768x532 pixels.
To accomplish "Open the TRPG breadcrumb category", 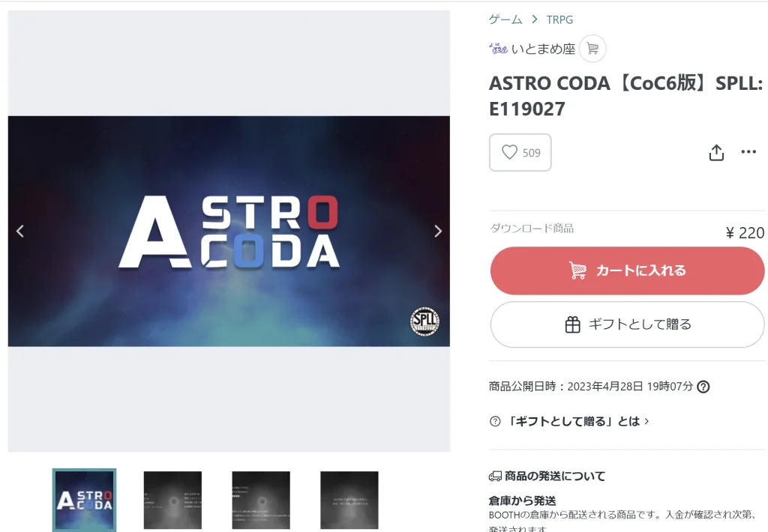I will point(559,19).
